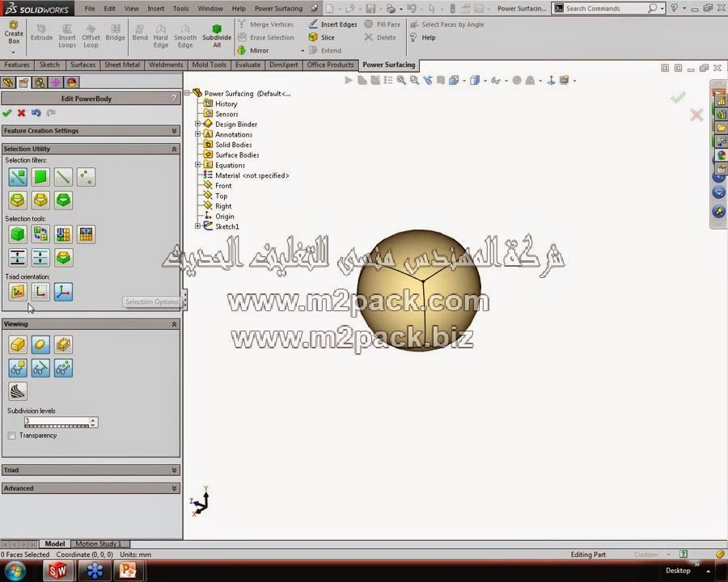This screenshot has width=728, height=582.
Task: Click the Extend command
Action: 325,50
